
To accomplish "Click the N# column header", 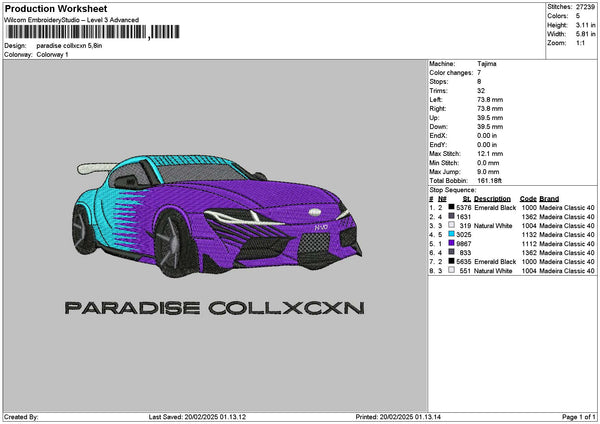I will coord(442,199).
